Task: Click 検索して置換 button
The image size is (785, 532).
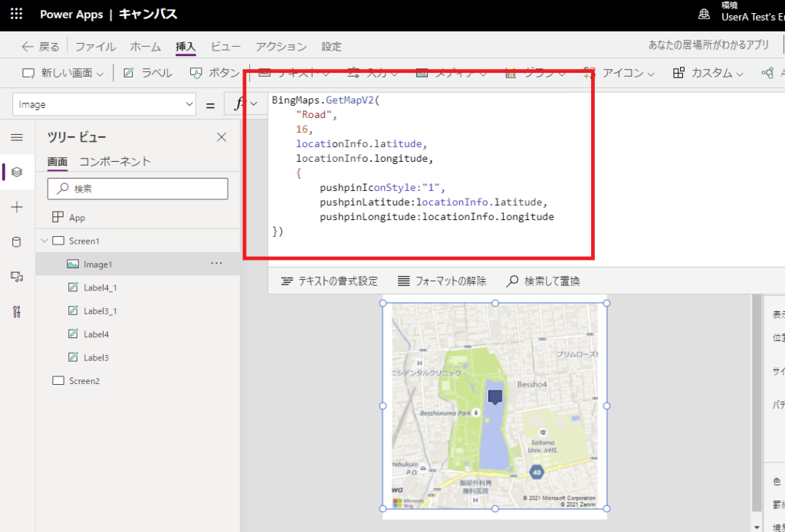Action: [544, 281]
